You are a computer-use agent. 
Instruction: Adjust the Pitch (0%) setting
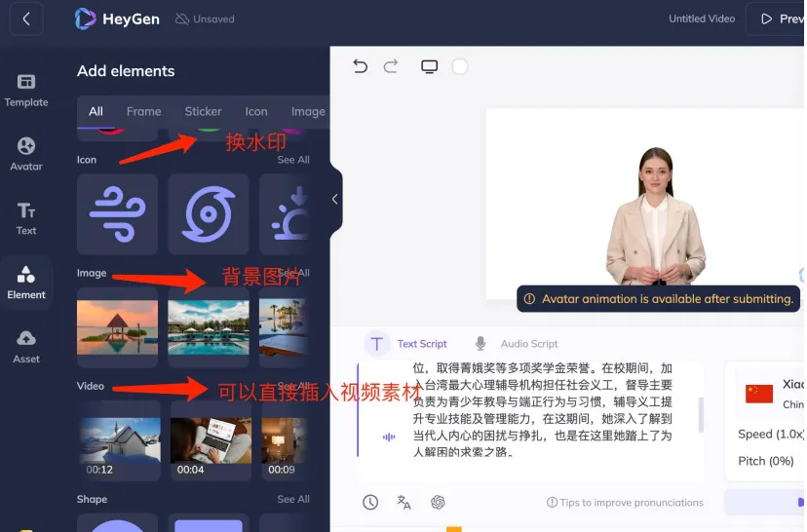766,461
